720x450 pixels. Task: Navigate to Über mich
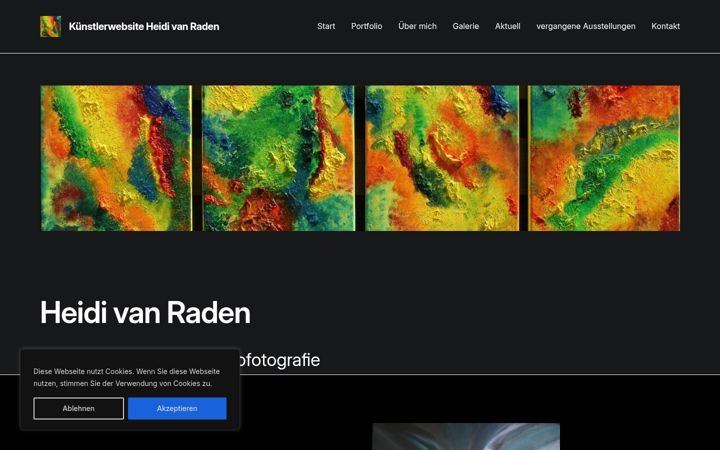pos(417,26)
